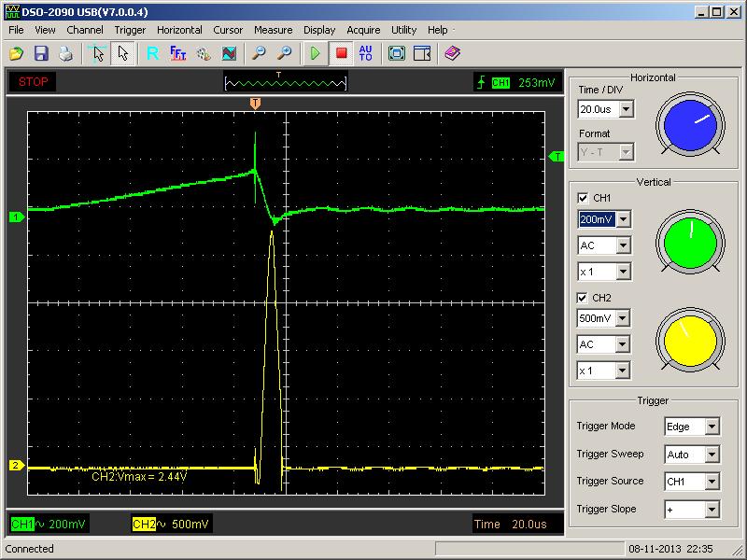The image size is (747, 560).
Task: Click the CH2 500mV label in bottom bar
Action: (x=171, y=525)
